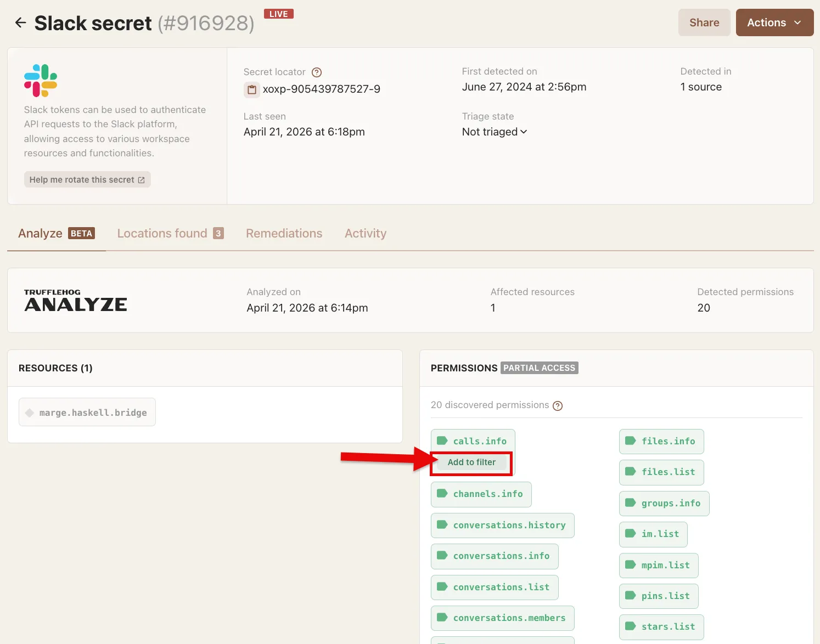Click the tag icon beside groups.info
Screen dimensions: 820x644
pyautogui.click(x=630, y=502)
